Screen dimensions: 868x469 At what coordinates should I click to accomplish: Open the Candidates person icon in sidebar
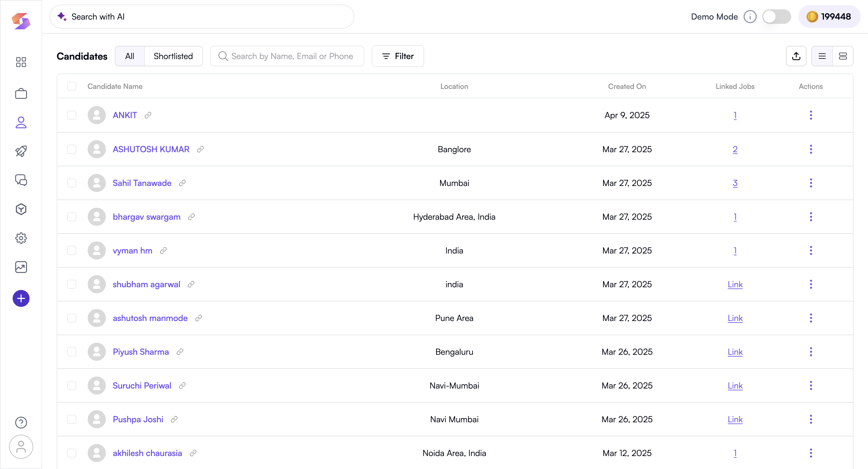[21, 122]
